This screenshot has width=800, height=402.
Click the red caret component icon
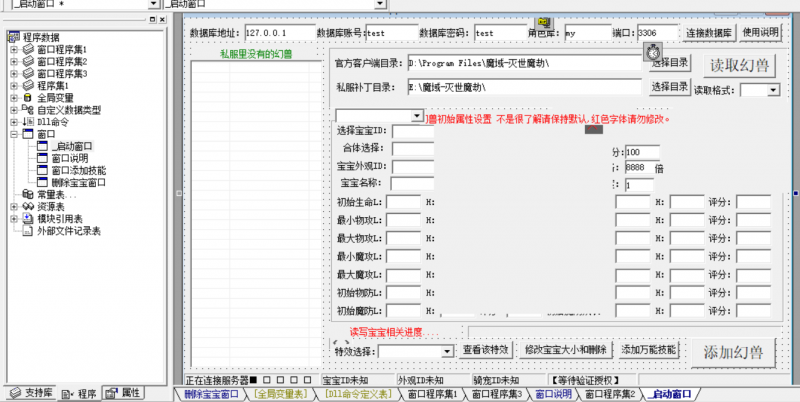tap(594, 130)
